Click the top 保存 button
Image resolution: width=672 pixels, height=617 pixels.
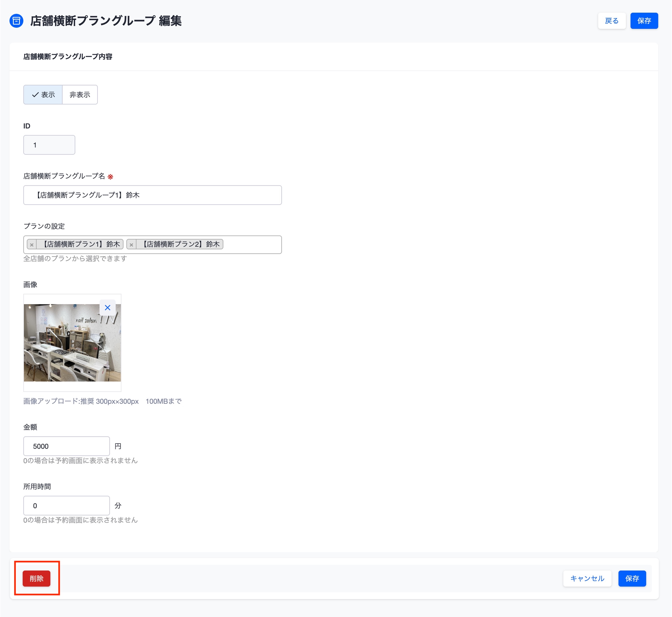pyautogui.click(x=644, y=21)
